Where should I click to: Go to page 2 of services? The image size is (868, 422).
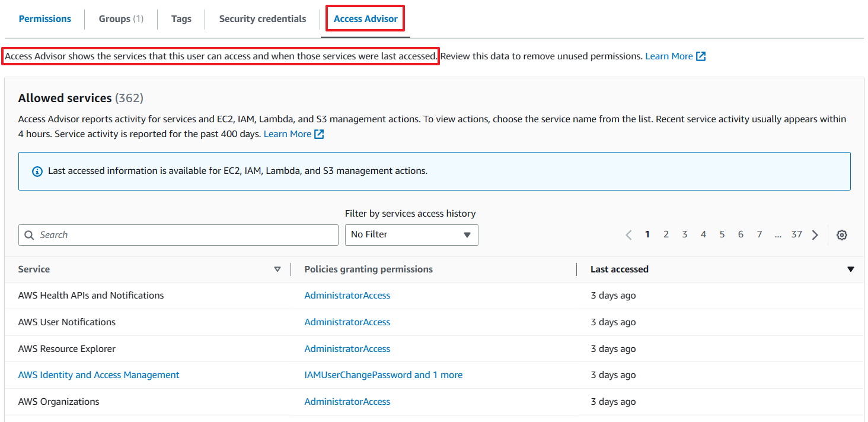(666, 234)
